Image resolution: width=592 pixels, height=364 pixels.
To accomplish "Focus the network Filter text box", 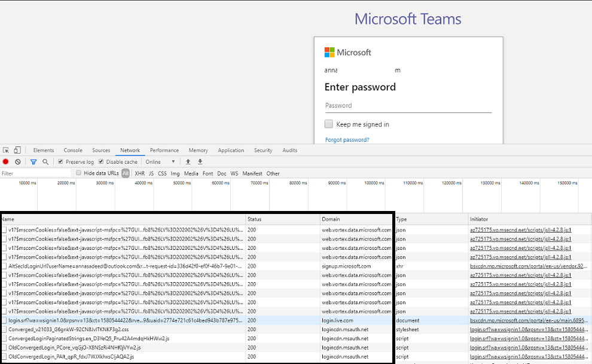I will pyautogui.click(x=36, y=173).
